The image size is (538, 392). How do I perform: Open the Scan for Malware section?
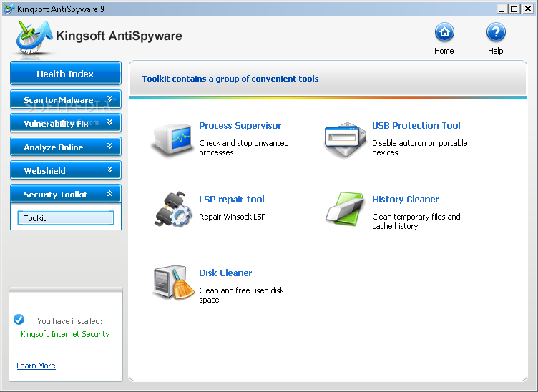(x=66, y=99)
